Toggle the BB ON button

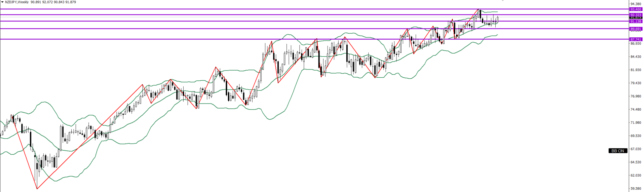tap(617, 151)
